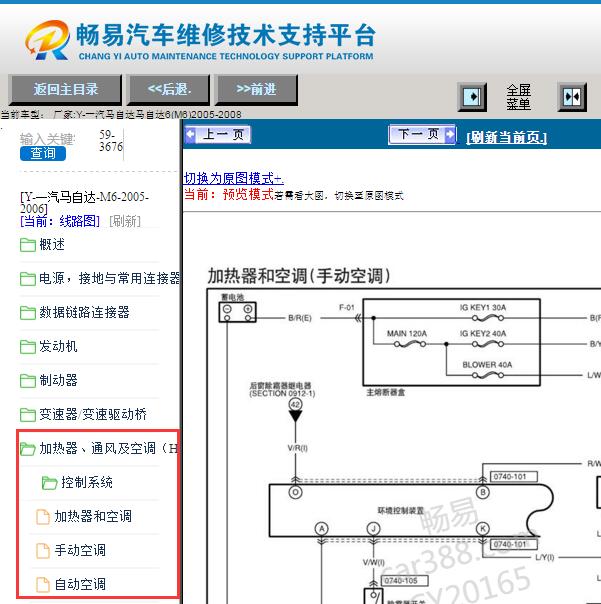601x604 pixels.
Task: Collapse the 加热器、通风及空调 folder
Action: tap(109, 448)
